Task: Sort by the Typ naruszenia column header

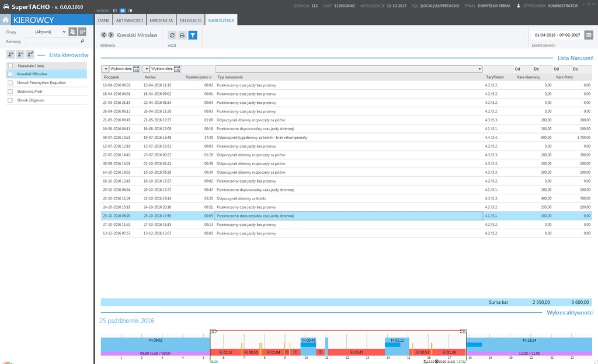Action: [x=230, y=78]
